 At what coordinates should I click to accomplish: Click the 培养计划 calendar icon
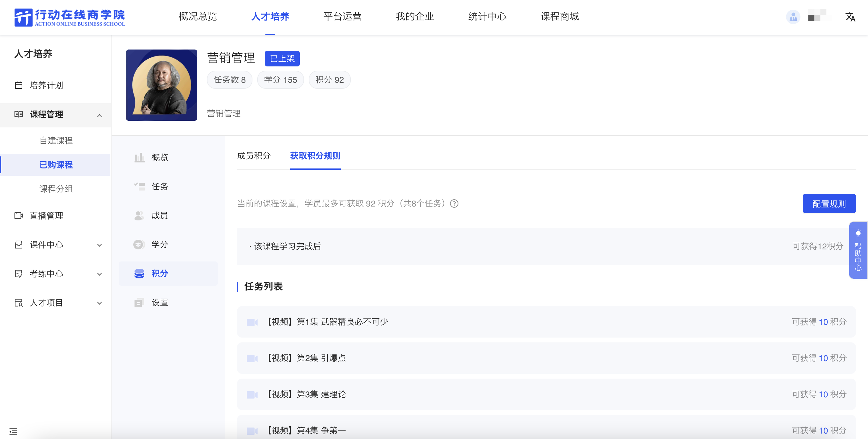pos(19,85)
